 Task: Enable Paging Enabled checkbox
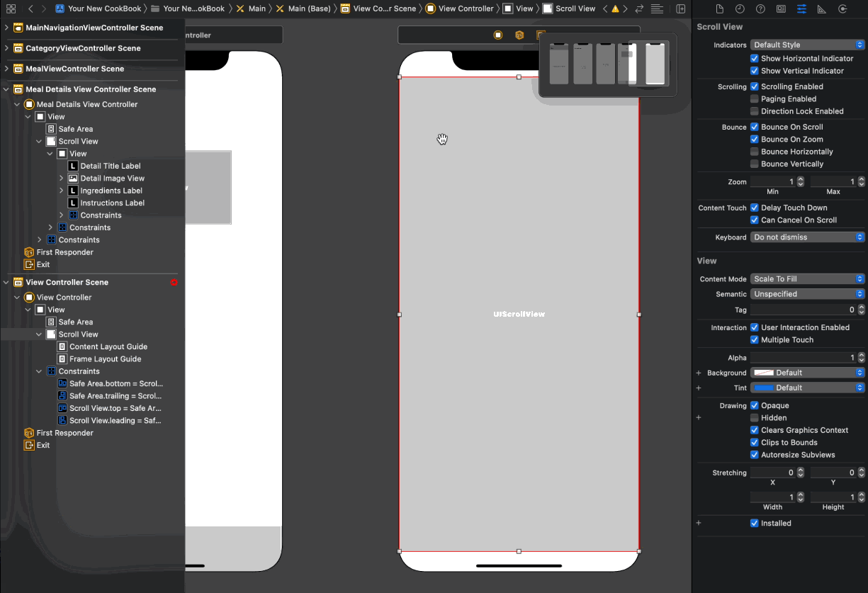point(755,99)
